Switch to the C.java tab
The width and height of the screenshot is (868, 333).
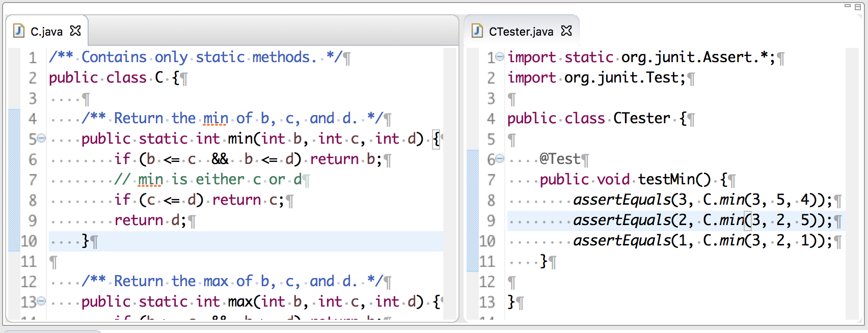[46, 32]
